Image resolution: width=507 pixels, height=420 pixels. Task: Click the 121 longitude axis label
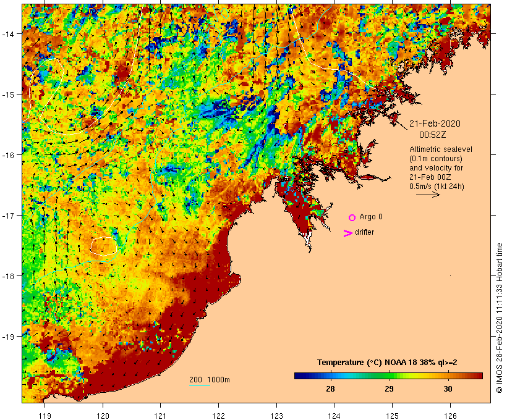tap(161, 416)
